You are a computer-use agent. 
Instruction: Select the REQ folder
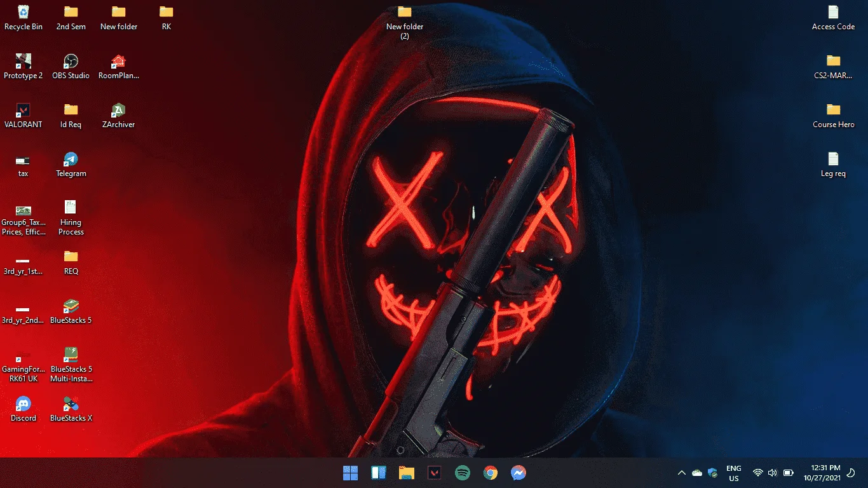pyautogui.click(x=71, y=262)
